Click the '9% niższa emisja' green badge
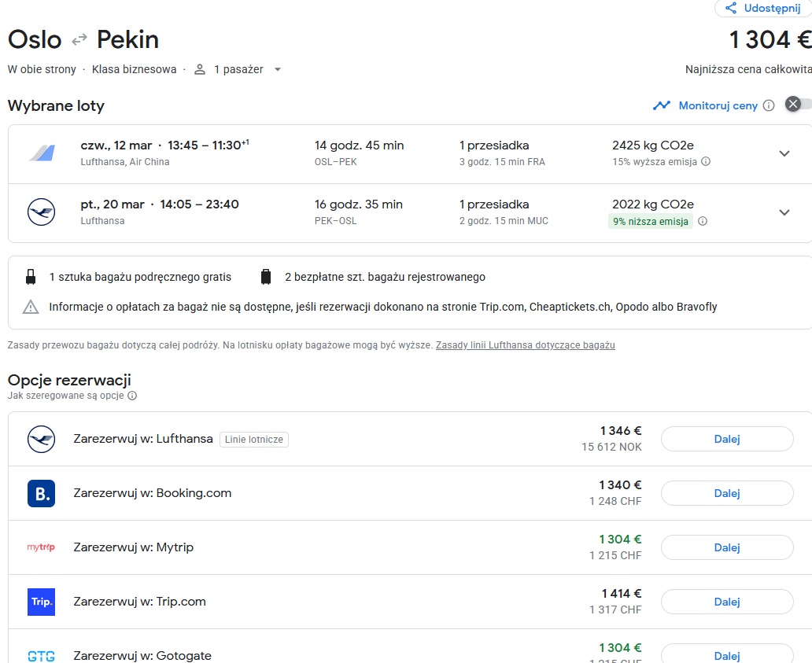This screenshot has width=812, height=663. coord(651,222)
